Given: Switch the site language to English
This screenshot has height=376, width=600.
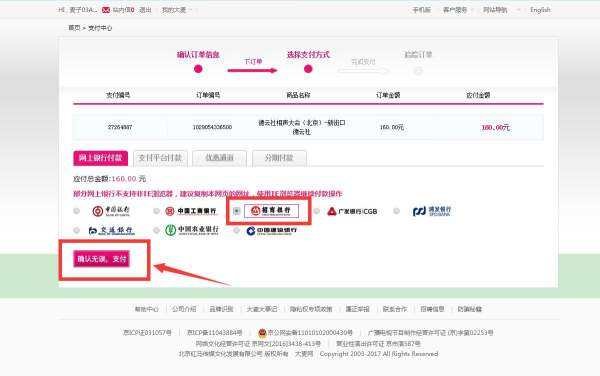Looking at the screenshot, I should (540, 10).
